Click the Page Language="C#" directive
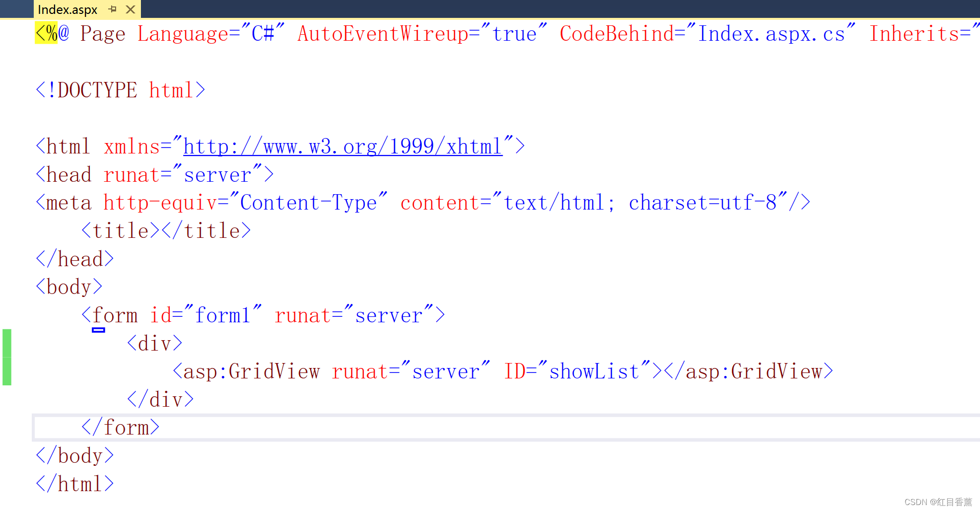The image size is (980, 511). point(182,34)
